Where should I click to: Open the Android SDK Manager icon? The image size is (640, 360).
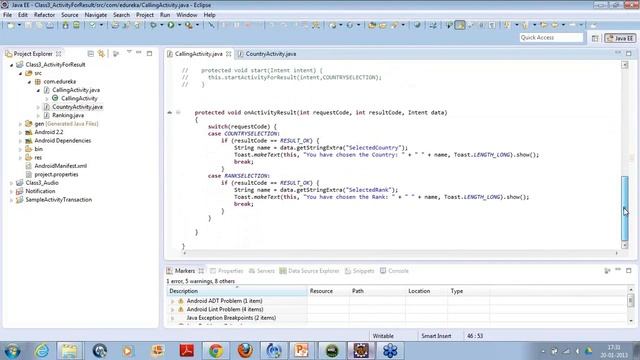(65, 25)
